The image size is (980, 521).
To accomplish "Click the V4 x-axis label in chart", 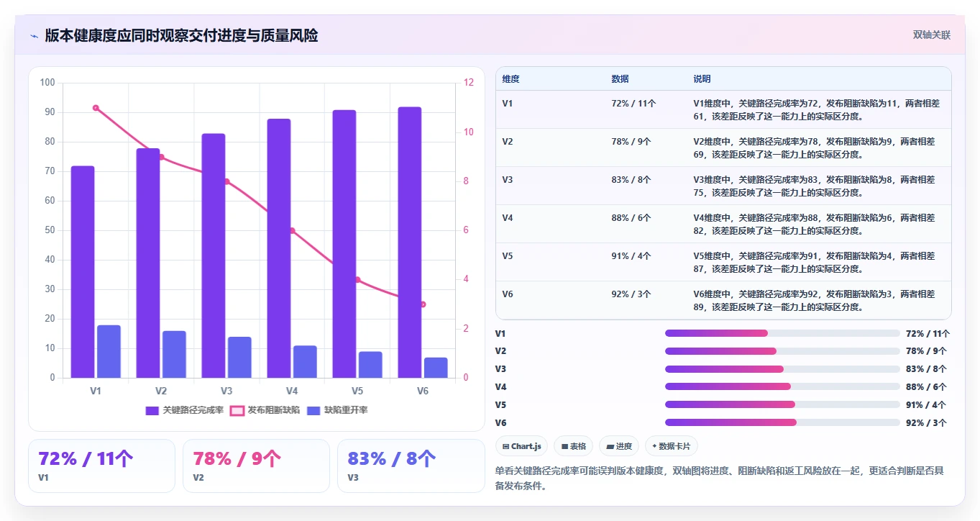I will click(x=292, y=391).
